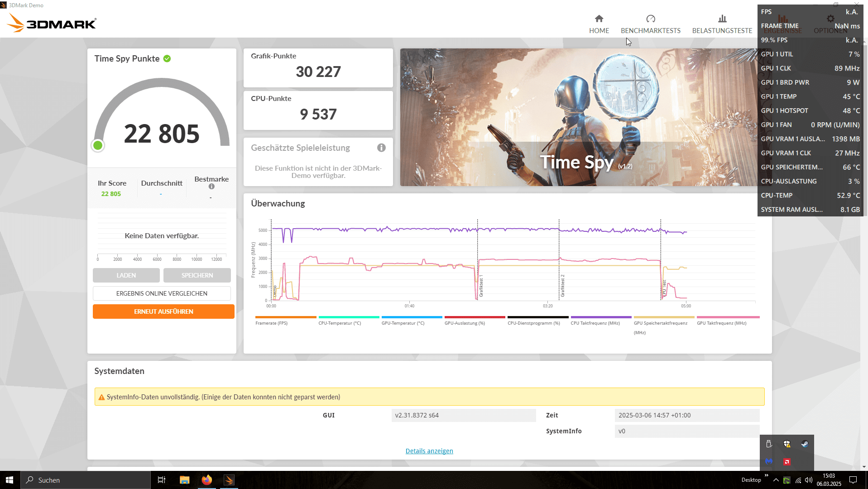
Task: Click the Keine Daten verfügbar text
Action: (162, 236)
